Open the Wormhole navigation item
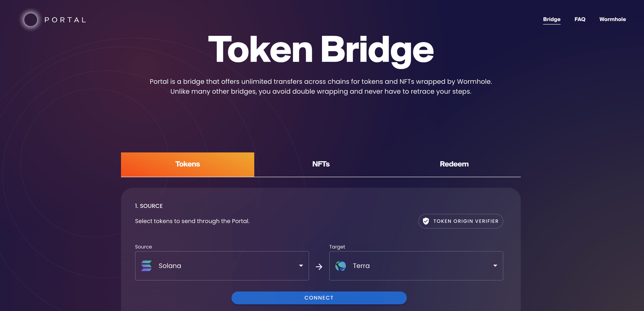644x311 pixels. click(x=613, y=19)
